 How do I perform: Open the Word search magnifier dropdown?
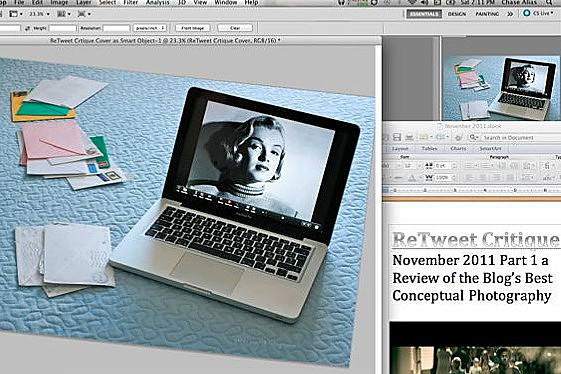pyautogui.click(x=474, y=137)
